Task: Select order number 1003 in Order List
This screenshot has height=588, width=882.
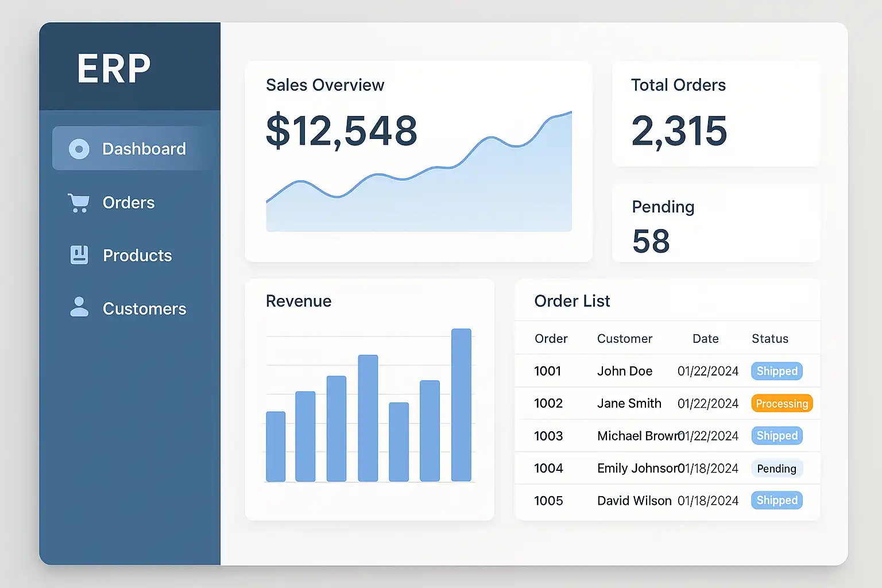Action: [x=548, y=436]
